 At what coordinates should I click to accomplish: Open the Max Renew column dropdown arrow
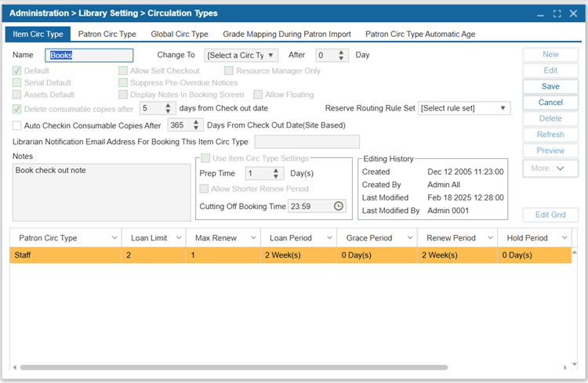pyautogui.click(x=253, y=238)
